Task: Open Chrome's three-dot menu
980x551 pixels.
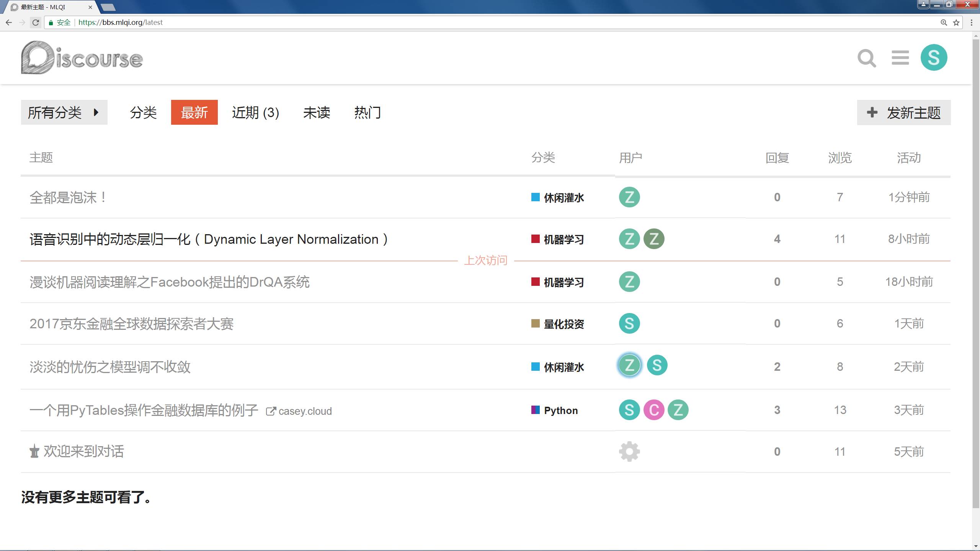Action: (971, 23)
